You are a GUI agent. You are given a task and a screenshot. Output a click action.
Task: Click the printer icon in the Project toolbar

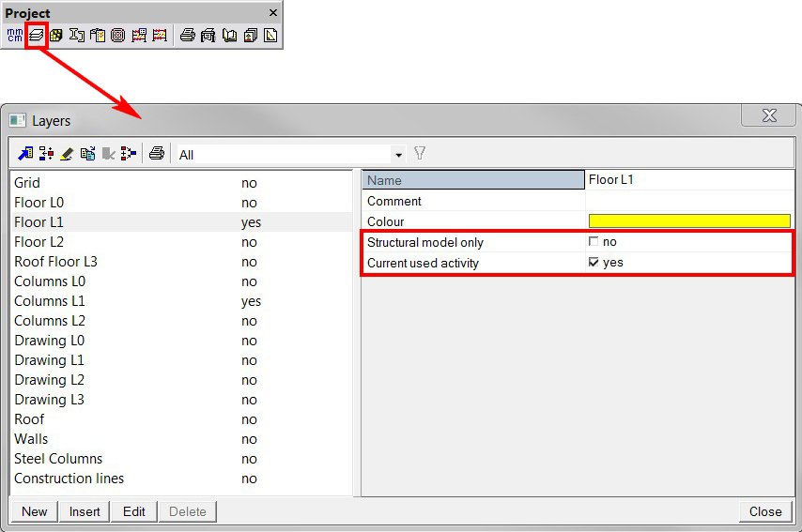pos(188,36)
